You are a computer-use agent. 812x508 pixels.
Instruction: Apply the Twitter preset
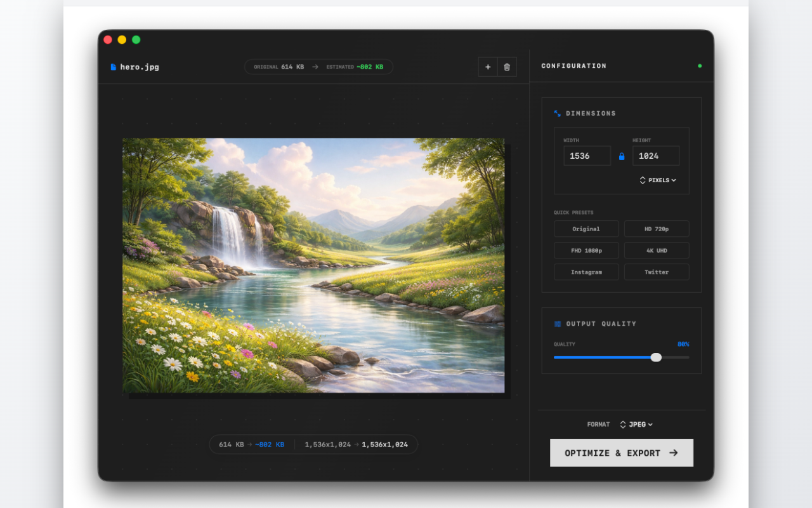pos(657,272)
